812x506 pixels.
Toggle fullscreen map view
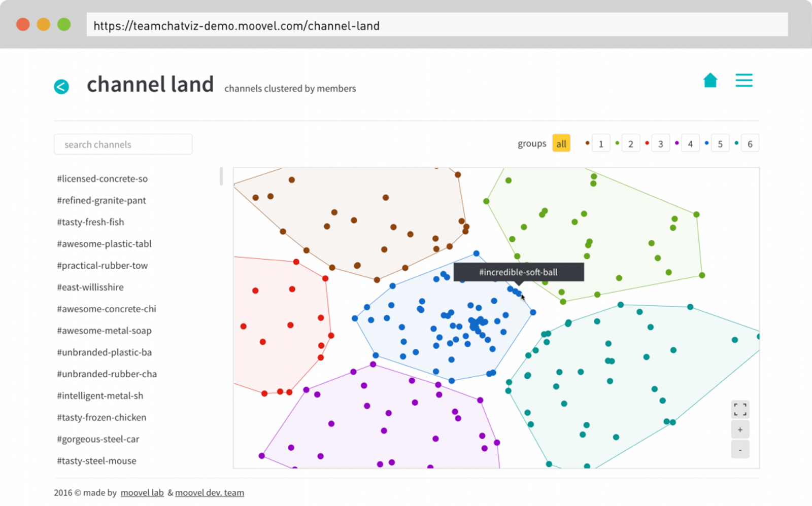[740, 409]
